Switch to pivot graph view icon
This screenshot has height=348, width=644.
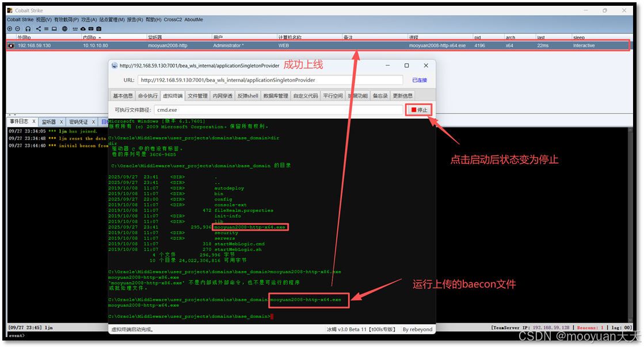click(39, 29)
